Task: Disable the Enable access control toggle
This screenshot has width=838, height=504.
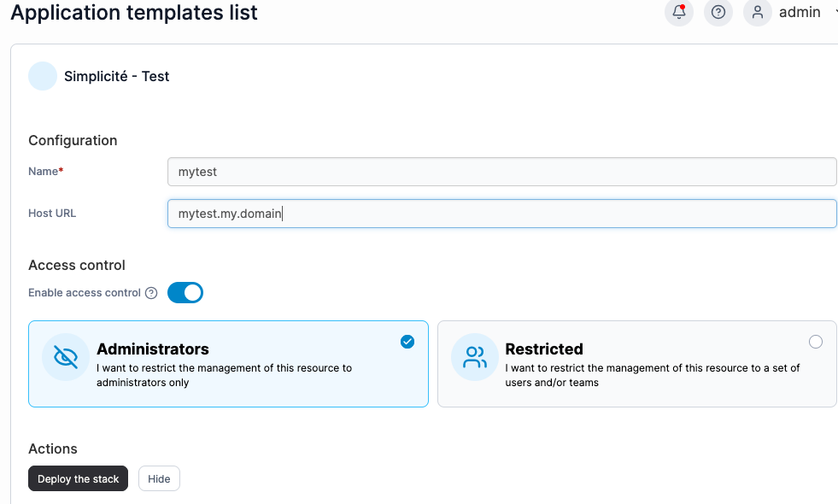Action: [x=185, y=293]
